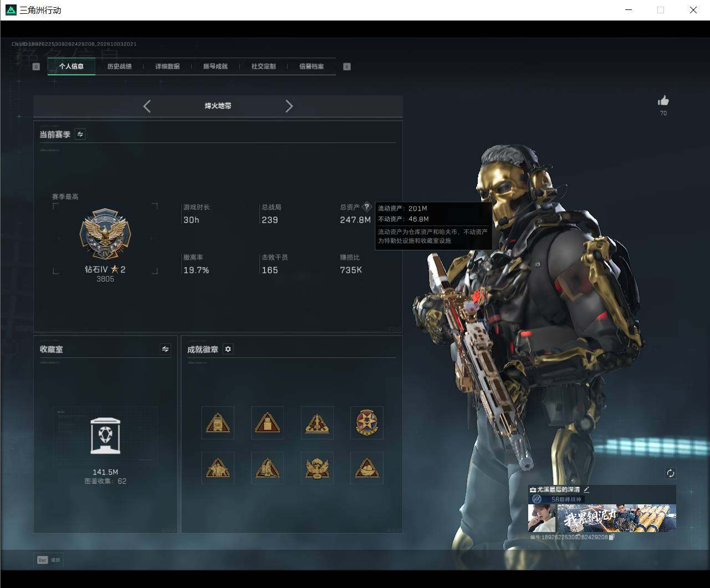Click the player avatar photo
The image size is (710, 588).
click(542, 518)
